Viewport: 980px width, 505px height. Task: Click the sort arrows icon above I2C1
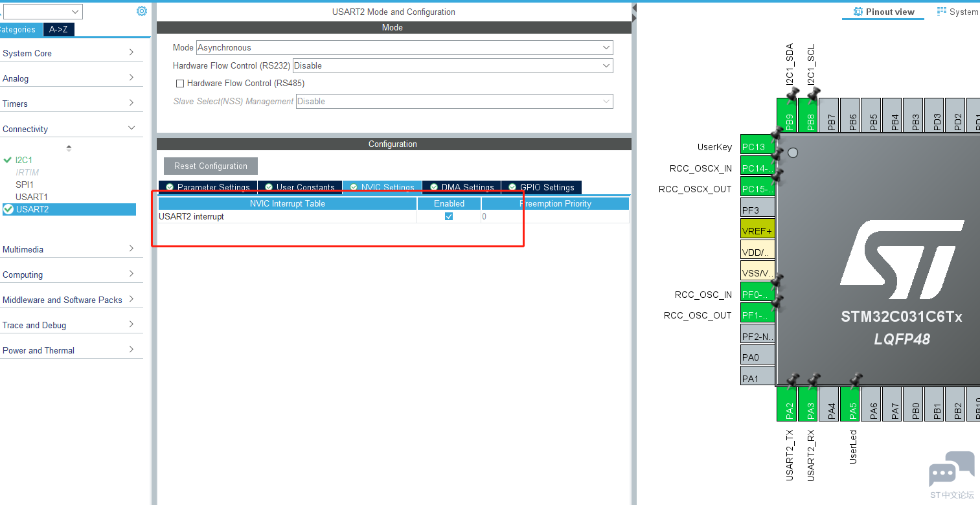click(69, 148)
